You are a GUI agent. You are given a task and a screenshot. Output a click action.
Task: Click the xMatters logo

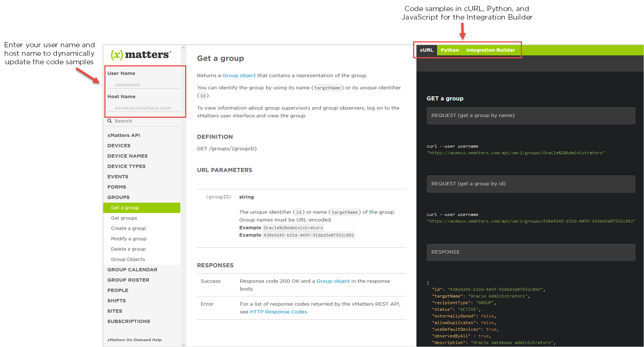point(141,55)
